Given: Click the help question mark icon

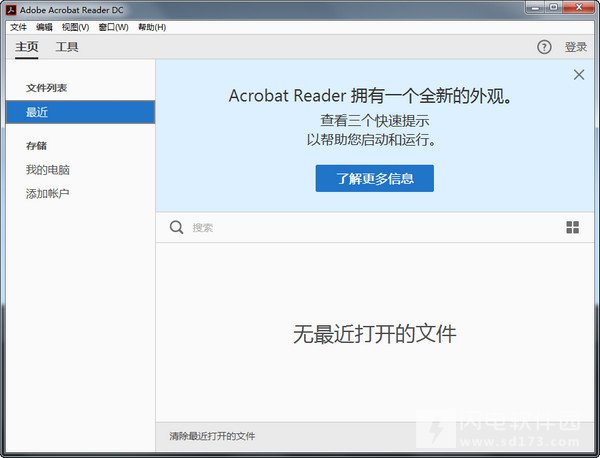Looking at the screenshot, I should tap(544, 47).
